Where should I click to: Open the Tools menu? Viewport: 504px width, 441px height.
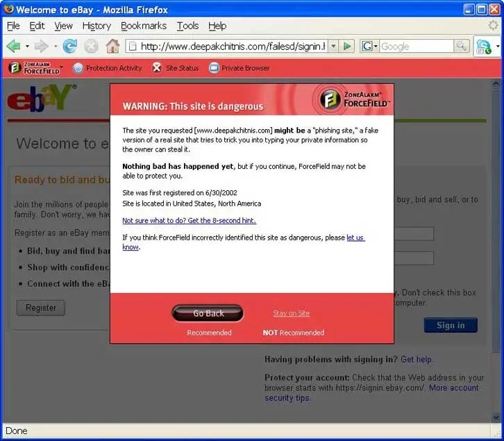pyautogui.click(x=187, y=26)
